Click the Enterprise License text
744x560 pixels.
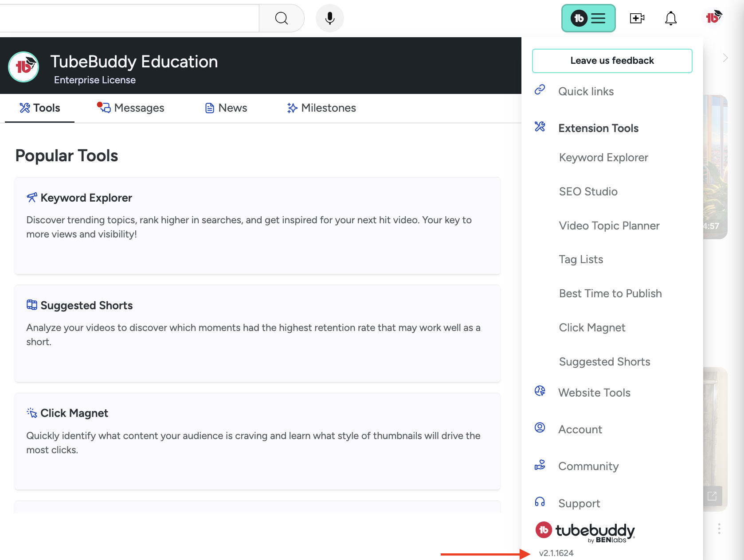click(x=95, y=80)
